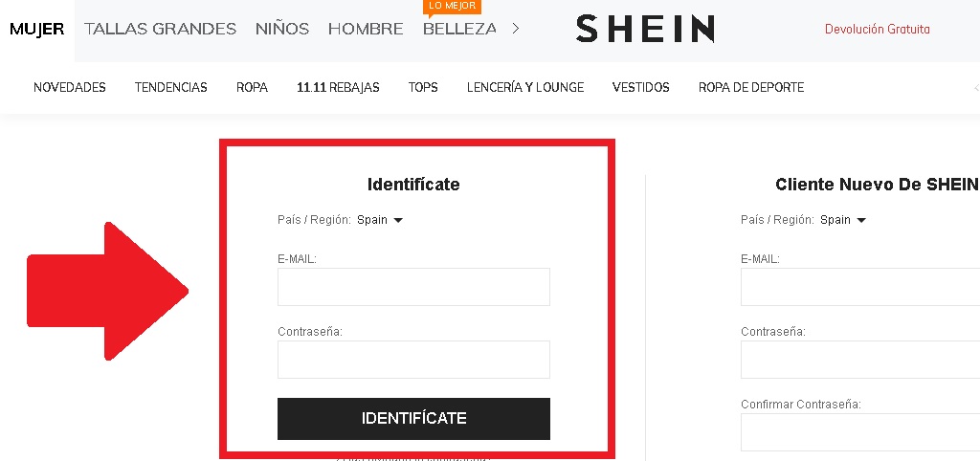Select 11.11 REBAJAS in the menu

[x=338, y=88]
